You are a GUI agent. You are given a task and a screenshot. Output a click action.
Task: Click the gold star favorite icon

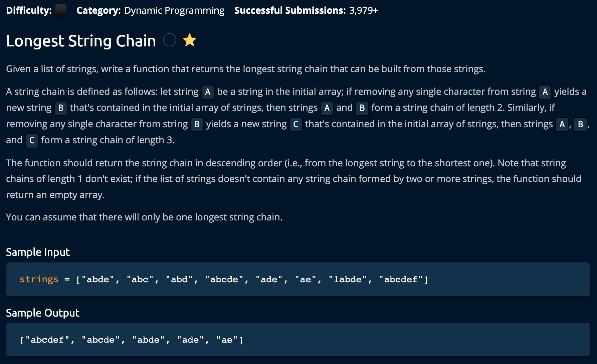(x=190, y=40)
